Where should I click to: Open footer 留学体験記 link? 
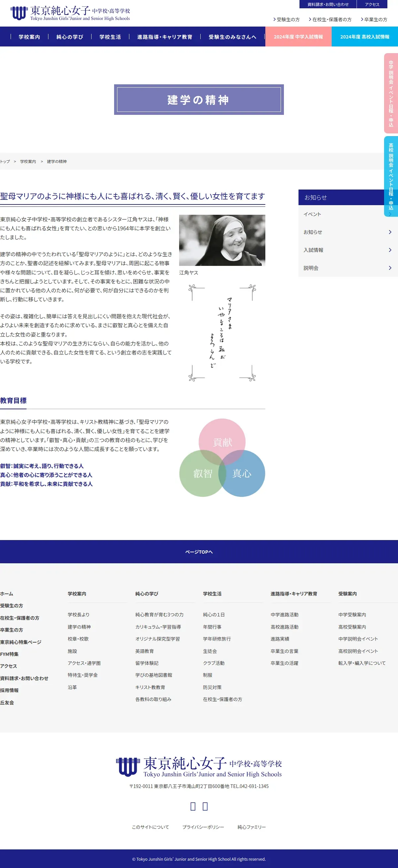(147, 663)
